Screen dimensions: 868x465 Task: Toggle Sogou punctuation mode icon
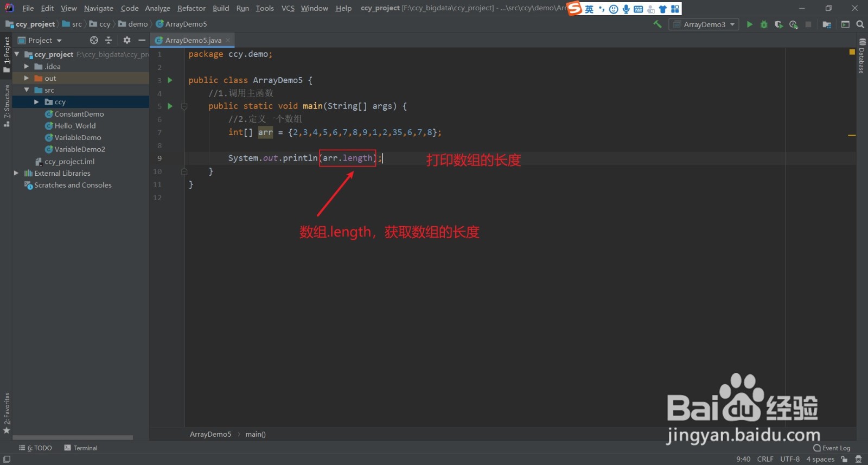click(601, 9)
